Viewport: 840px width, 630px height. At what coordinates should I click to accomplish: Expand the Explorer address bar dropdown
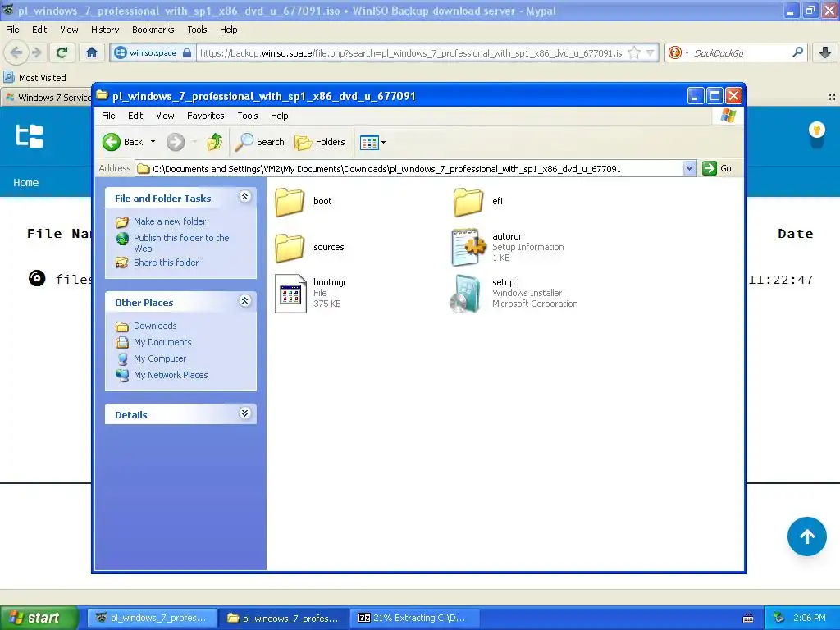[x=689, y=168]
